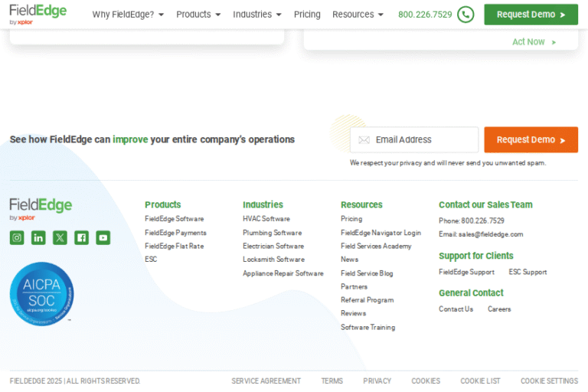Open the Industries navigation dropdown

pyautogui.click(x=257, y=15)
